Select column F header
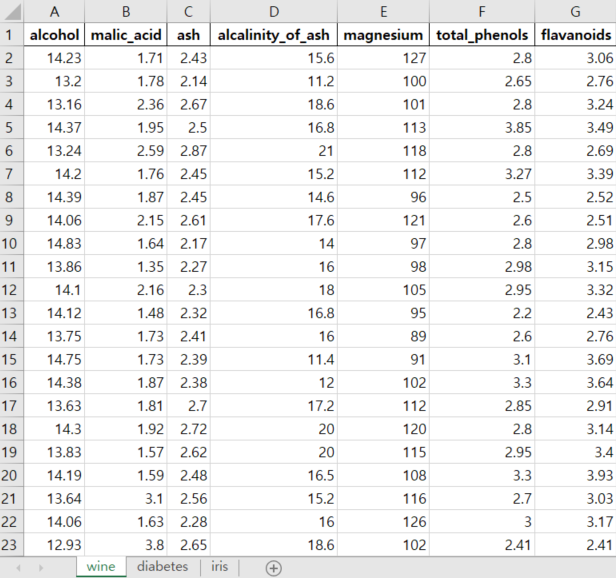616x578 pixels. tap(482, 11)
